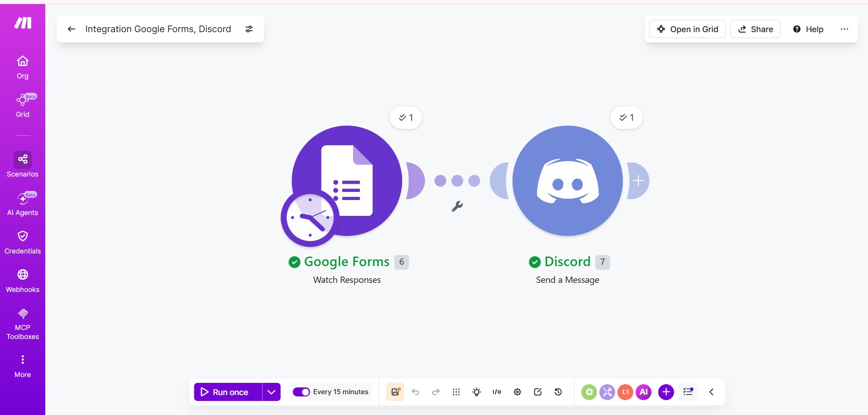Image resolution: width=868 pixels, height=415 pixels.
Task: Select the Google Forms module circle
Action: pyautogui.click(x=347, y=181)
